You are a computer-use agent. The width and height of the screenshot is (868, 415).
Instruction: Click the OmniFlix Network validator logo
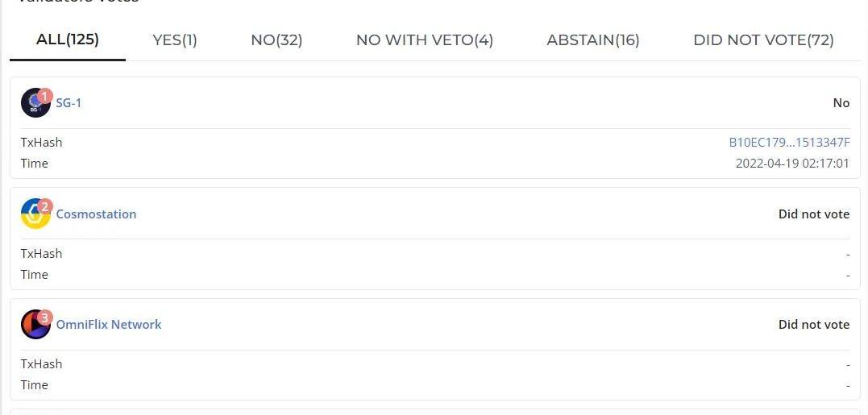click(34, 326)
